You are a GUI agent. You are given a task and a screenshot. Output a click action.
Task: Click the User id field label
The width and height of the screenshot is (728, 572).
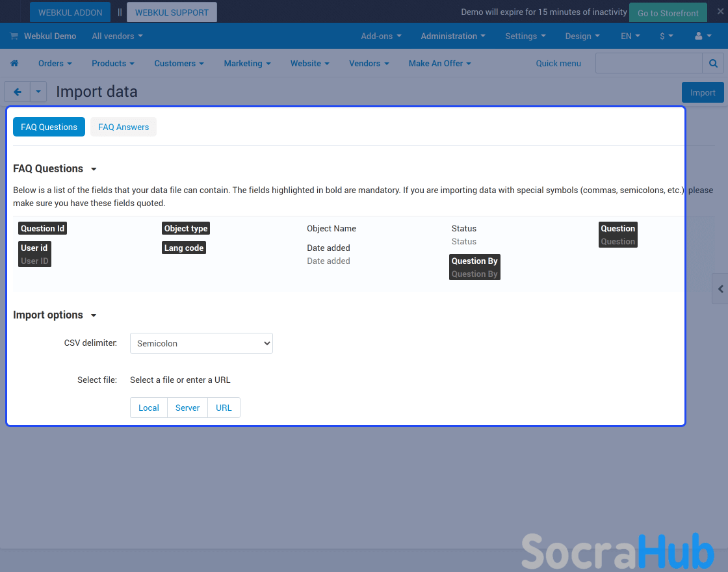34,248
